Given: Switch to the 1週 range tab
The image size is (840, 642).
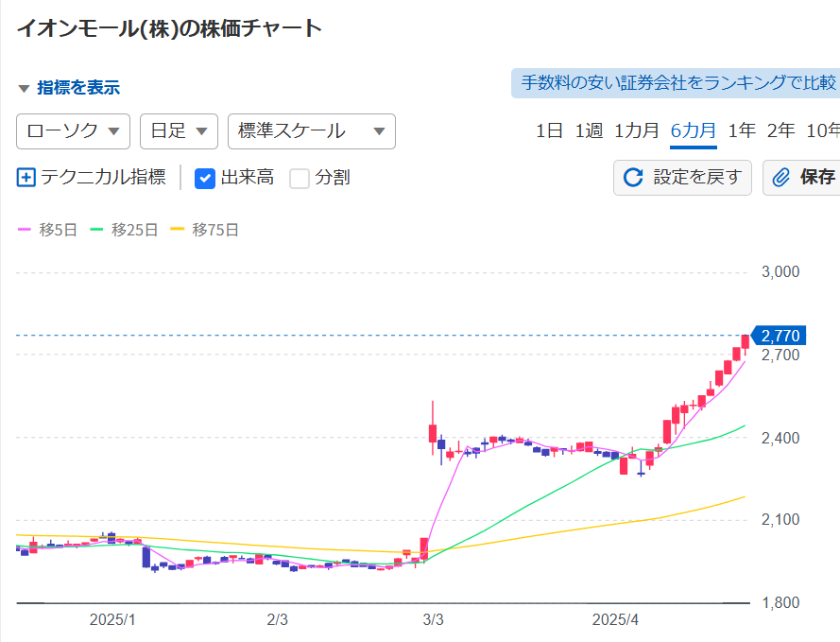Looking at the screenshot, I should tap(589, 130).
